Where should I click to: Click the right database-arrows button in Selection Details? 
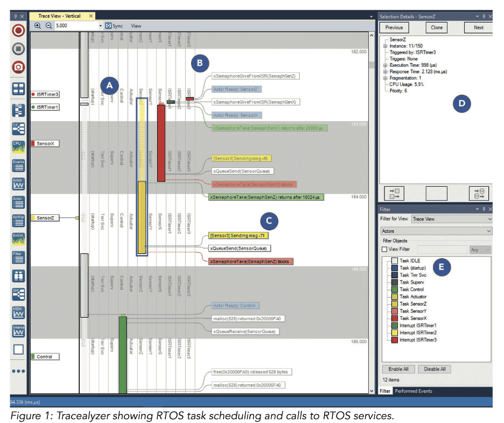click(x=479, y=194)
